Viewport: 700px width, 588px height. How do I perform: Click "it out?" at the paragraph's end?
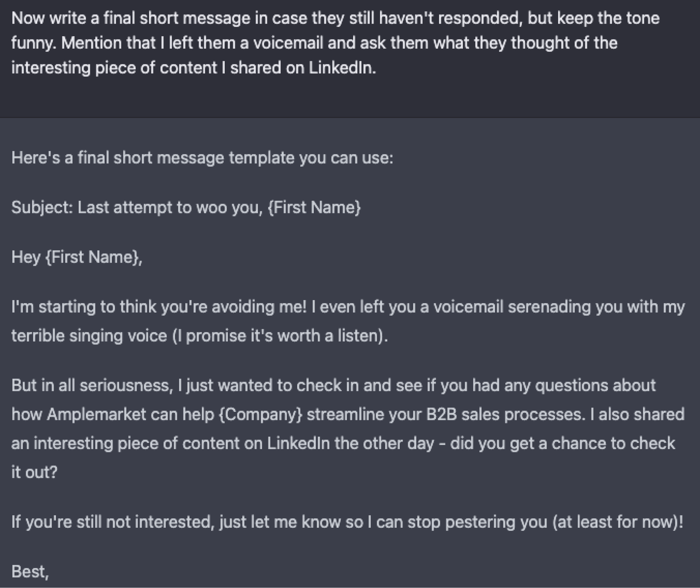pos(34,472)
